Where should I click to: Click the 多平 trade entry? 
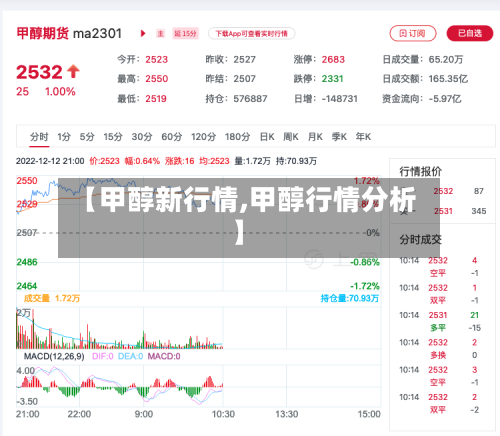[x=438, y=328]
